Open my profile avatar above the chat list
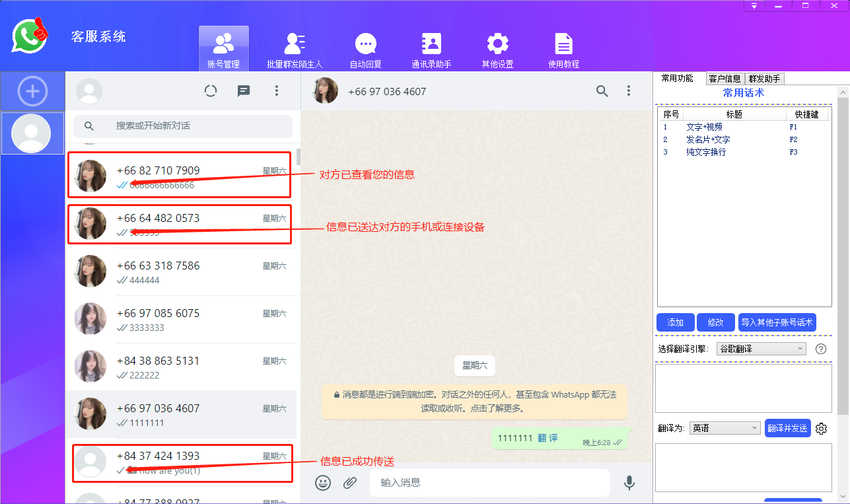The height and width of the screenshot is (504, 850). 89,91
